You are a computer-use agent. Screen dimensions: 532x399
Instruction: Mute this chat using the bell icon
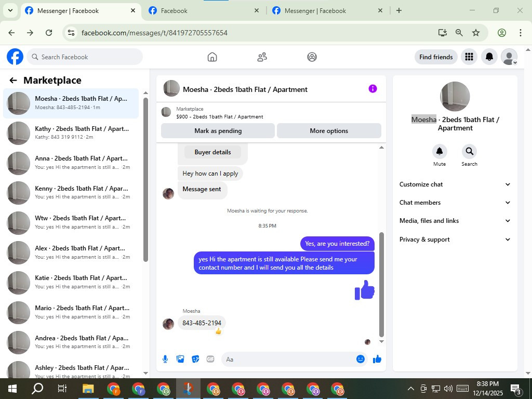(x=440, y=151)
